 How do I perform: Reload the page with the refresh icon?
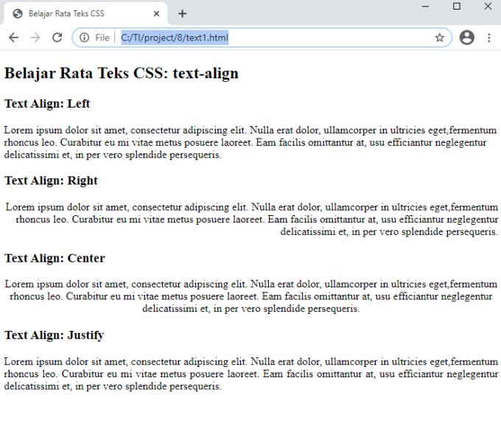[57, 38]
